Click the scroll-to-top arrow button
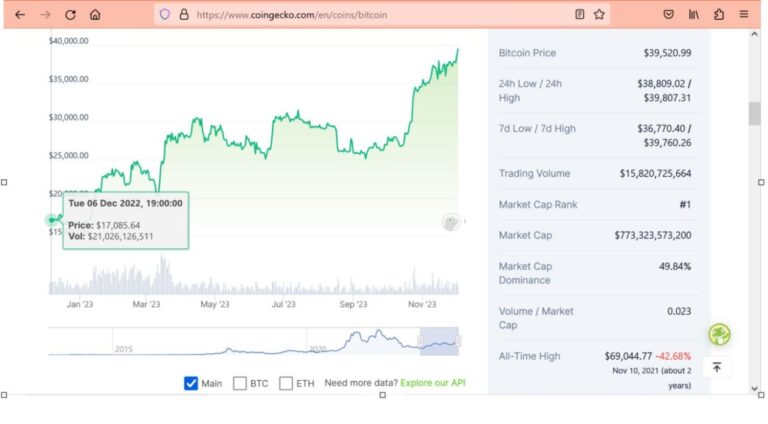 (717, 367)
